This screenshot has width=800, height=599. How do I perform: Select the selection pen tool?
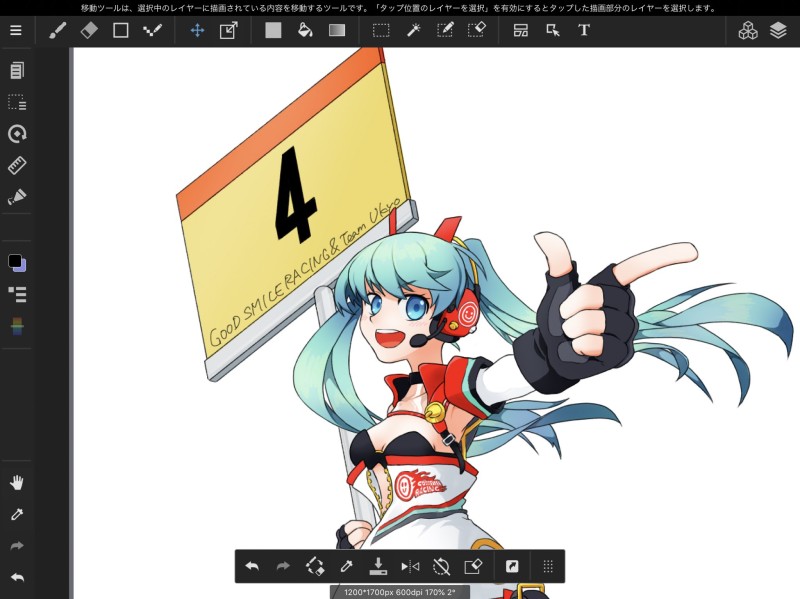point(445,31)
